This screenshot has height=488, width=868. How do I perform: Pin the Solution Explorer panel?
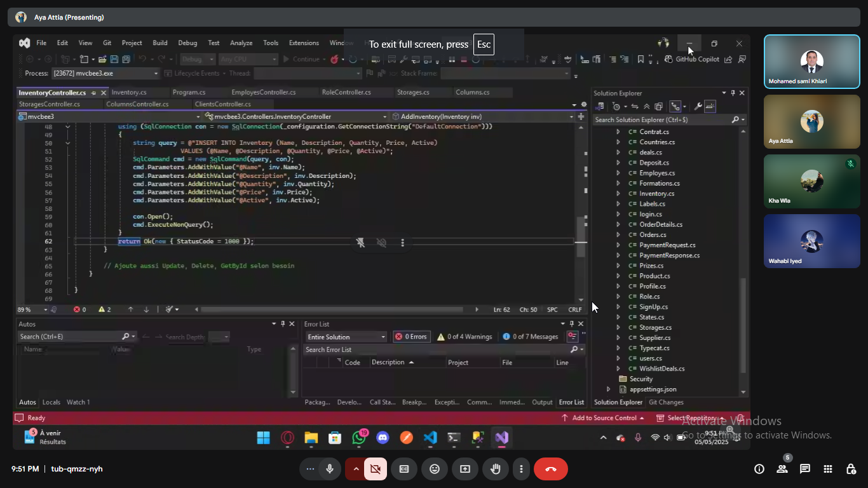coord(733,93)
